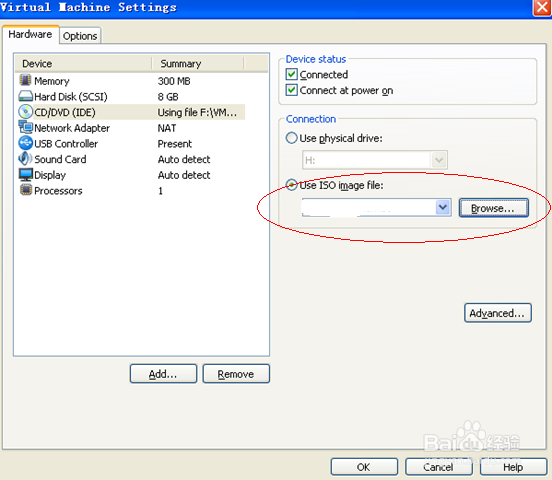Screen dimensions: 552x480
Task: Click the Device column header
Action: click(x=83, y=64)
